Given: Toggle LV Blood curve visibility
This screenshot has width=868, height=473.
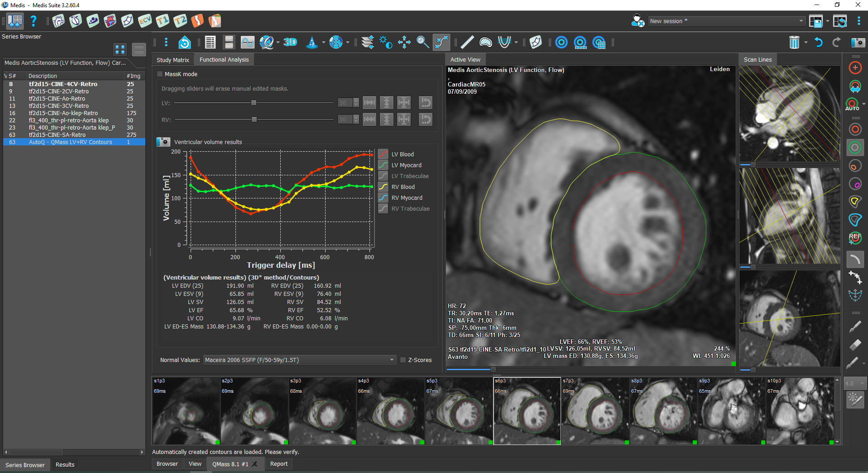Looking at the screenshot, I should click(383, 154).
